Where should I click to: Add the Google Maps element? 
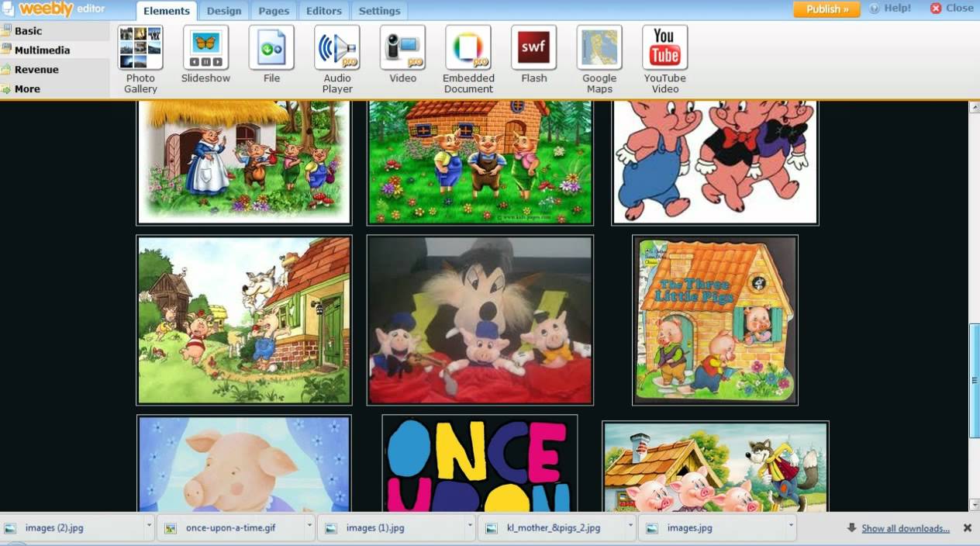tap(599, 59)
